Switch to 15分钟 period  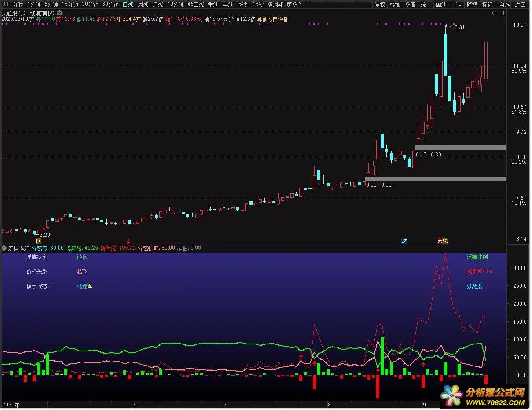[70, 4]
